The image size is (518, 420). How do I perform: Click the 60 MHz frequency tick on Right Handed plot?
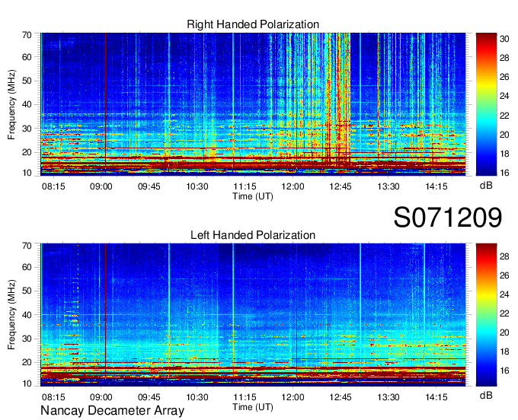click(27, 57)
